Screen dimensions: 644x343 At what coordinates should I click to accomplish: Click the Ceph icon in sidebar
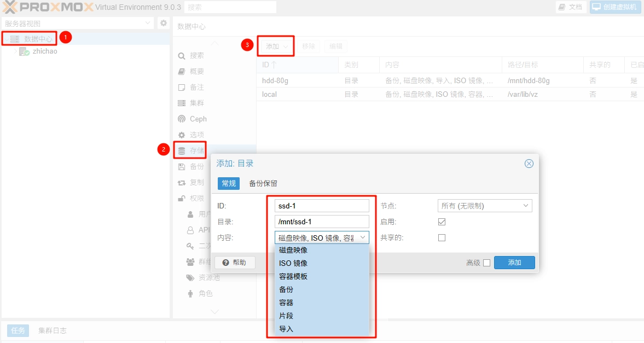182,119
